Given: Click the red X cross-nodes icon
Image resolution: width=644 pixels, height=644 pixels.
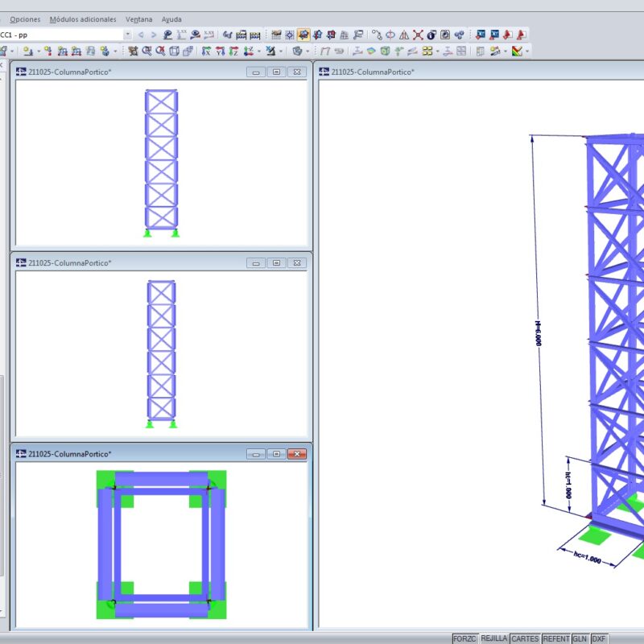Looking at the screenshot, I should tap(418, 35).
